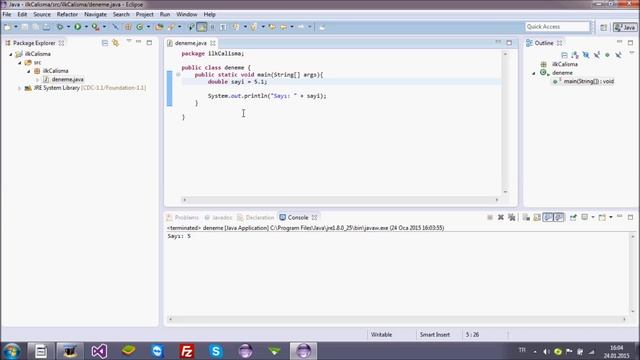Image resolution: width=640 pixels, height=360 pixels.
Task: Click the editor vertical scrollbar
Action: (505, 122)
